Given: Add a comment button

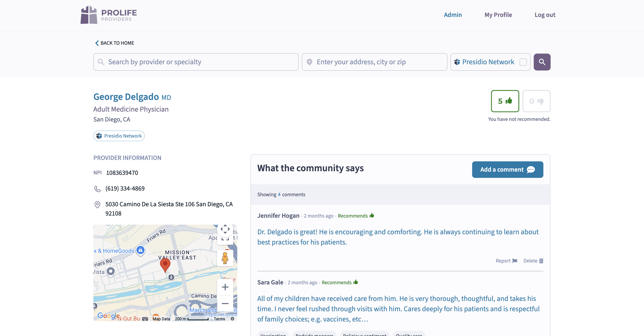Looking at the screenshot, I should (x=507, y=170).
